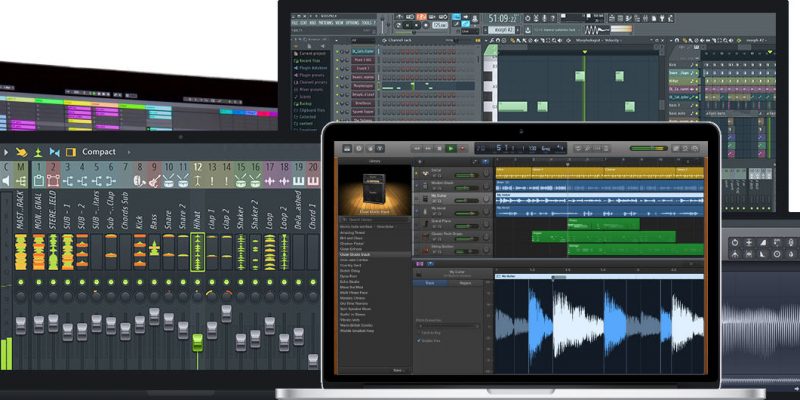Click the Grand Piano track icon in GarageBand
The width and height of the screenshot is (800, 400).
pyautogui.click(x=427, y=224)
